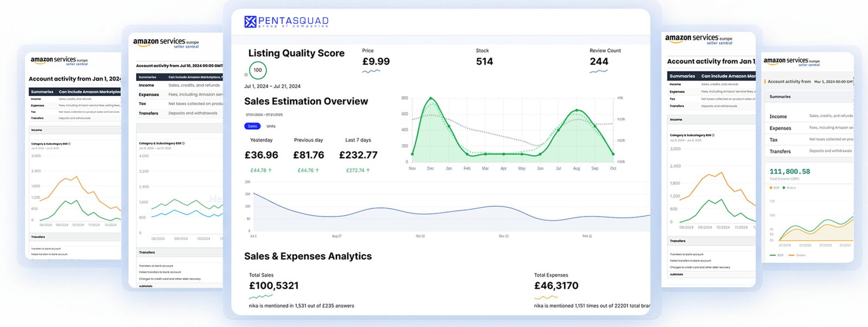The width and height of the screenshot is (868, 327).
Task: Open the Transfers row in the Mar 1 card
Action: tap(809, 152)
